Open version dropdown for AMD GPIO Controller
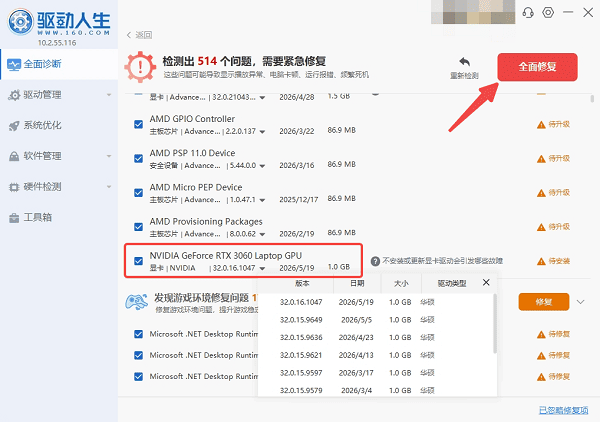 click(262, 132)
